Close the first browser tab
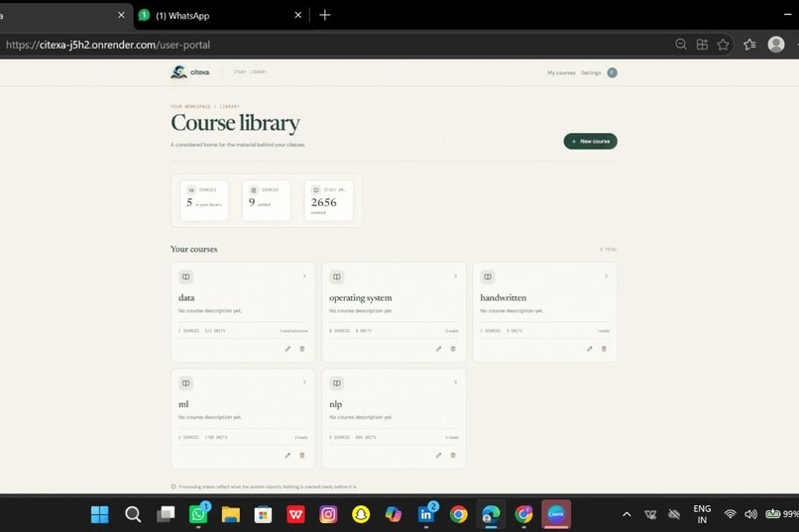This screenshot has height=532, width=799. [x=121, y=15]
